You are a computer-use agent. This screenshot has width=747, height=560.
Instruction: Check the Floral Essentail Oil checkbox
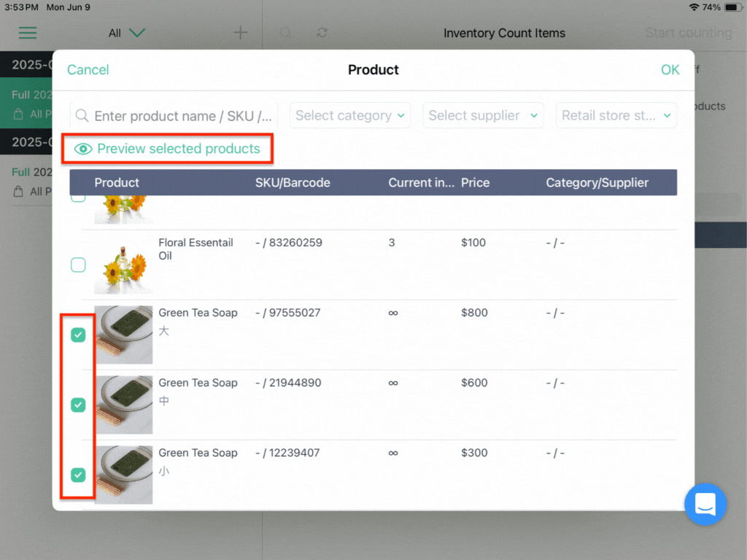point(78,265)
